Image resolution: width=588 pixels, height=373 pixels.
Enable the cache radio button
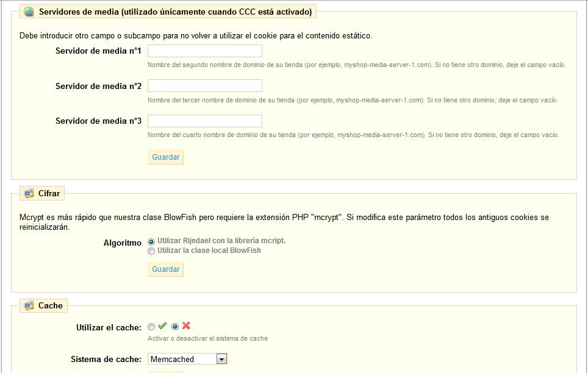coord(151,327)
